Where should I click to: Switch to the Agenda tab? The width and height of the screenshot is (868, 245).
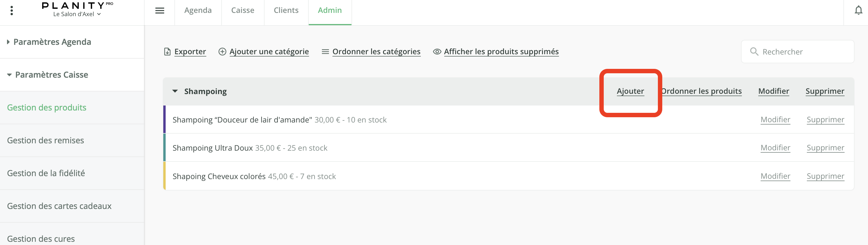tap(198, 11)
